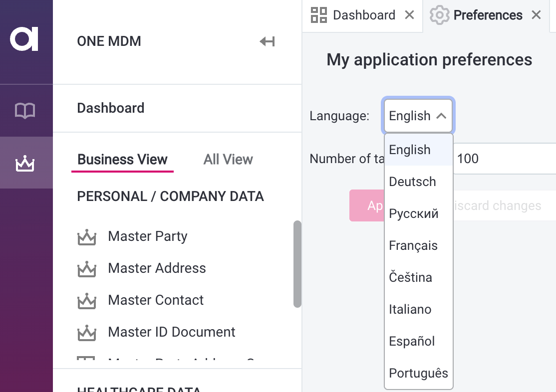556x392 pixels.
Task: Click the number of tabs input showing 100
Action: point(499,159)
